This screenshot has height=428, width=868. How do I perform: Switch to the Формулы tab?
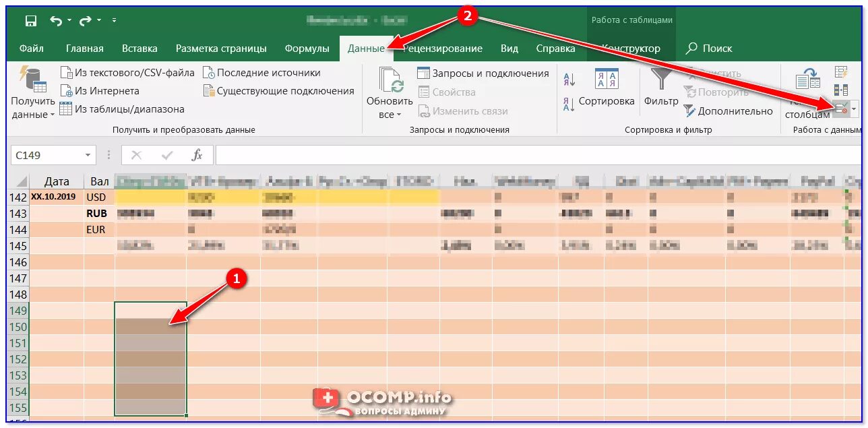[307, 49]
